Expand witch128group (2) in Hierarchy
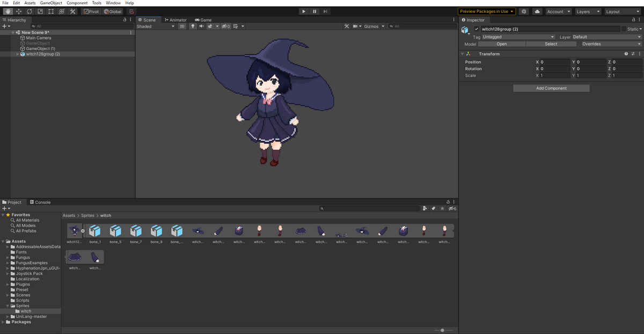 pyautogui.click(x=17, y=54)
